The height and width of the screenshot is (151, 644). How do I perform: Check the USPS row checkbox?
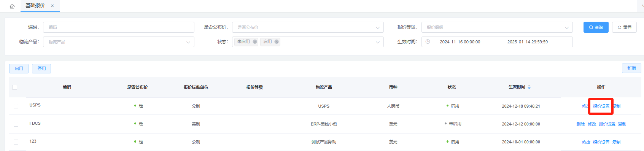pos(16,106)
